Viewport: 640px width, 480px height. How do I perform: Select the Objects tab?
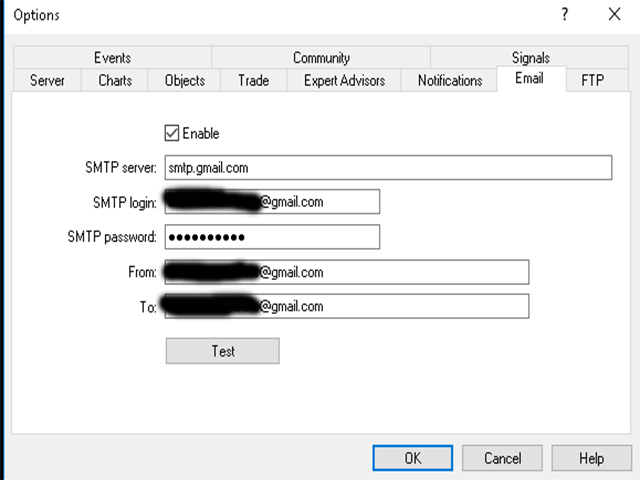[x=184, y=81]
